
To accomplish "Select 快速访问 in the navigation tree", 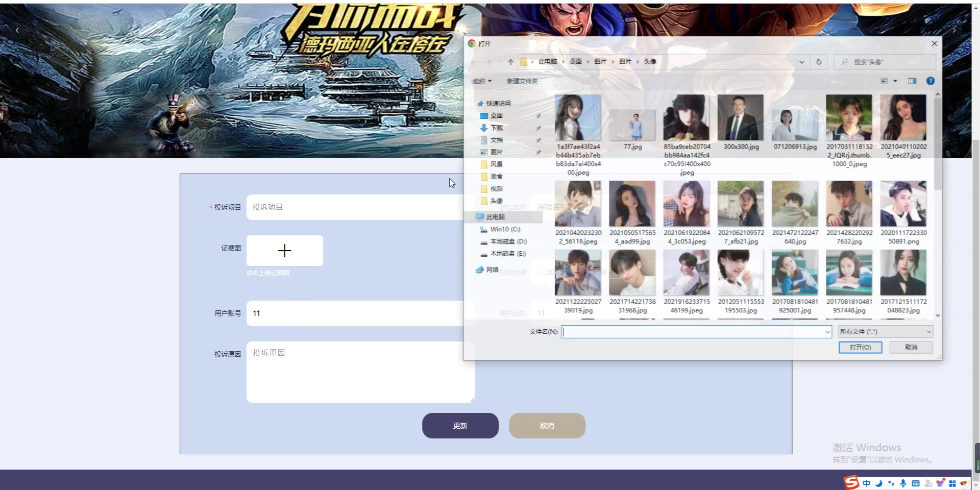I will [x=498, y=104].
